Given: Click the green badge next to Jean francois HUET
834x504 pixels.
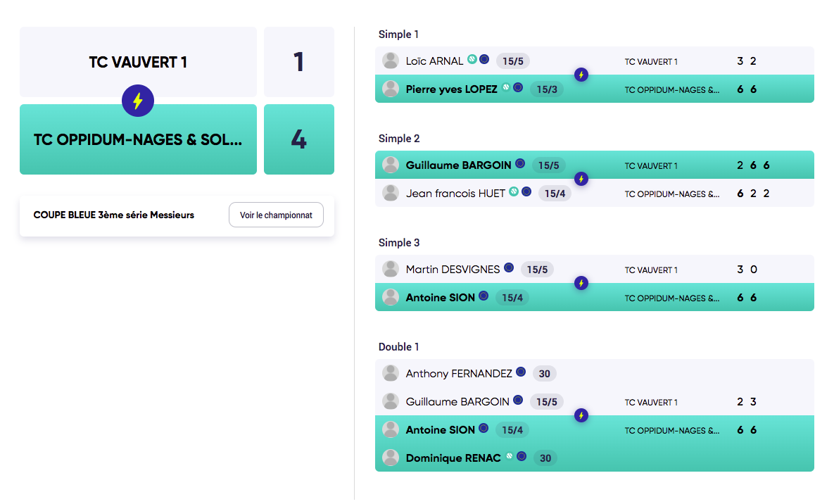Looking at the screenshot, I should tap(514, 191).
